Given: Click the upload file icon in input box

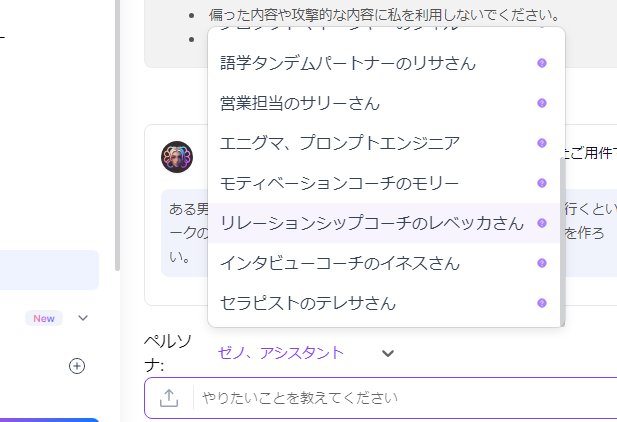Looking at the screenshot, I should 169,398.
